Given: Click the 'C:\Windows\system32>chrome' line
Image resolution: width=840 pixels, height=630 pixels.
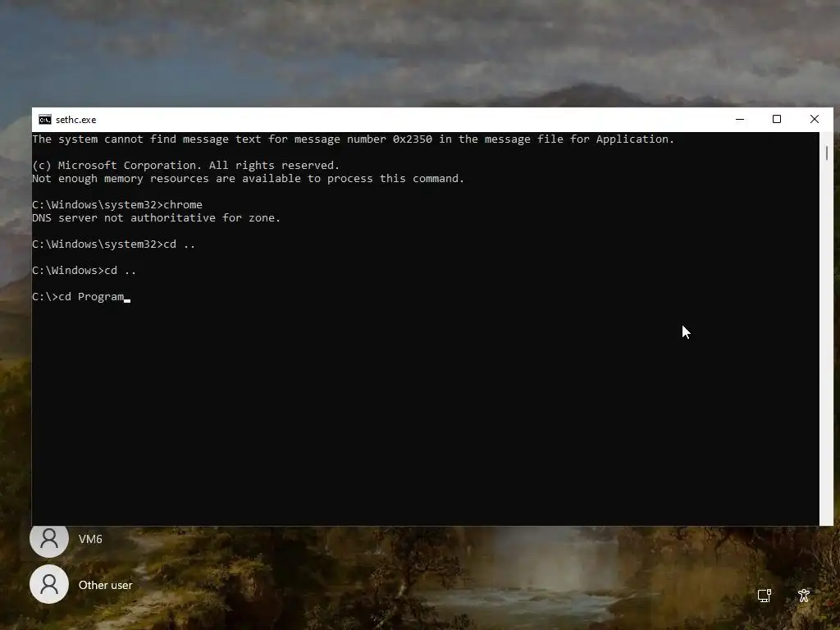Looking at the screenshot, I should [117, 204].
